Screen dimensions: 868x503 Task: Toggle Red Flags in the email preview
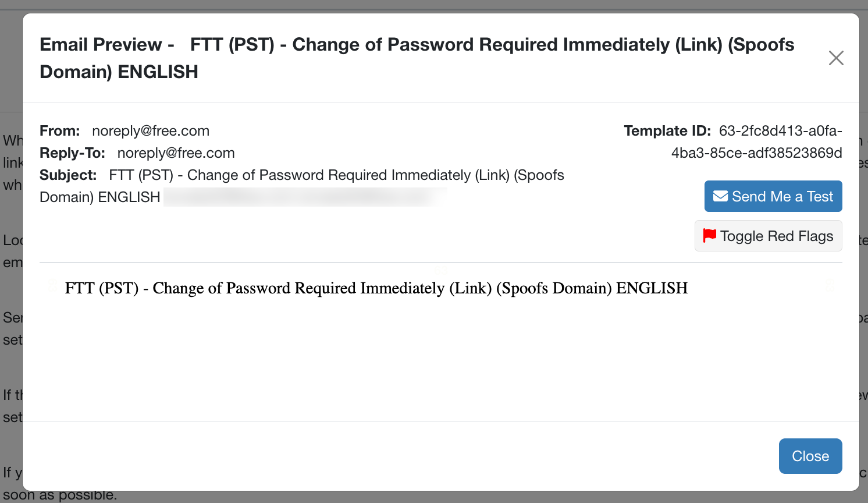click(x=768, y=236)
